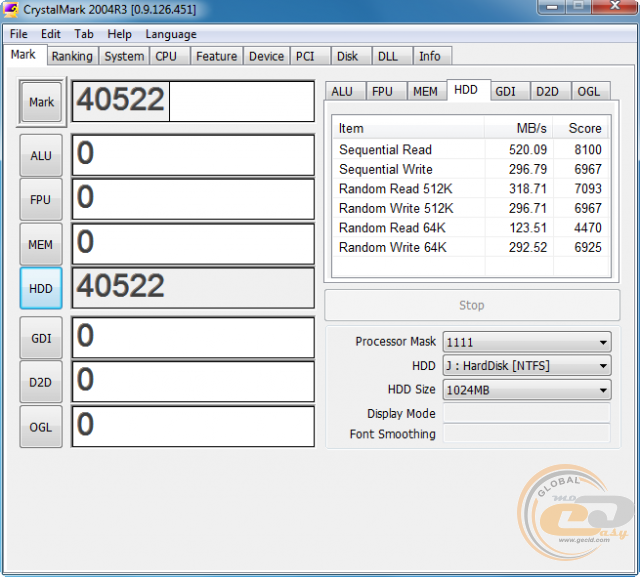Switch to the System tab
The width and height of the screenshot is (640, 577).
click(124, 56)
